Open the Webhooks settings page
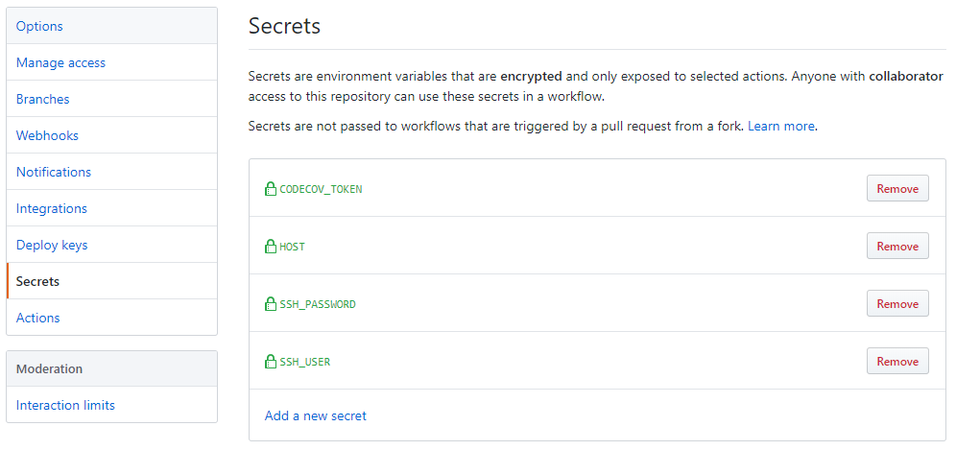 47,135
